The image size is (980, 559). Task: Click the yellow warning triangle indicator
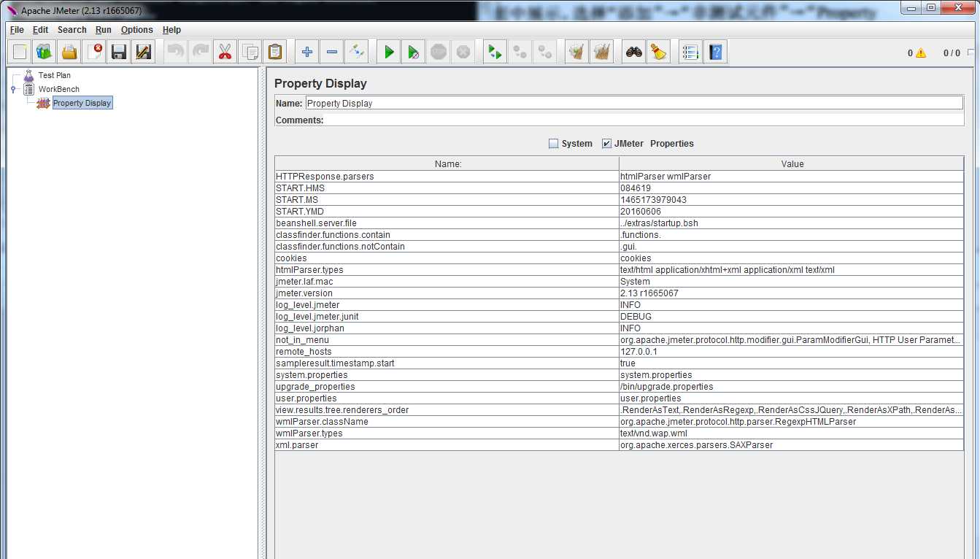coord(921,53)
